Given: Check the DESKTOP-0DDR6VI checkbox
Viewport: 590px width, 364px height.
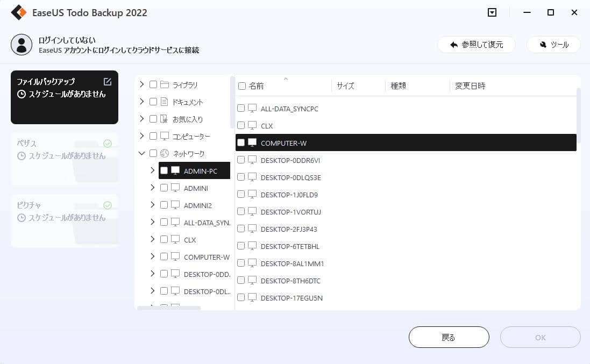Looking at the screenshot, I should [241, 160].
